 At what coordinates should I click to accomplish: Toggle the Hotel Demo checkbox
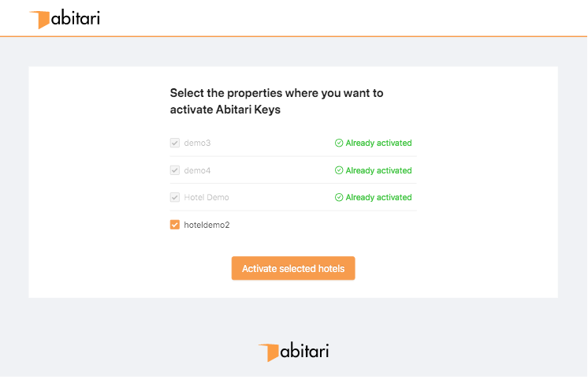tap(175, 197)
